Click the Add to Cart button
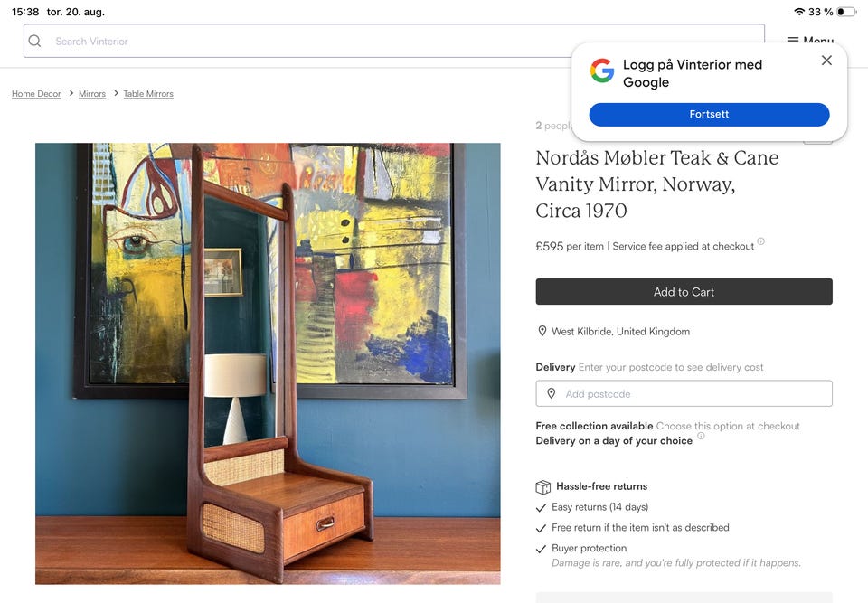Screen dimensions: 868x603 pos(684,292)
